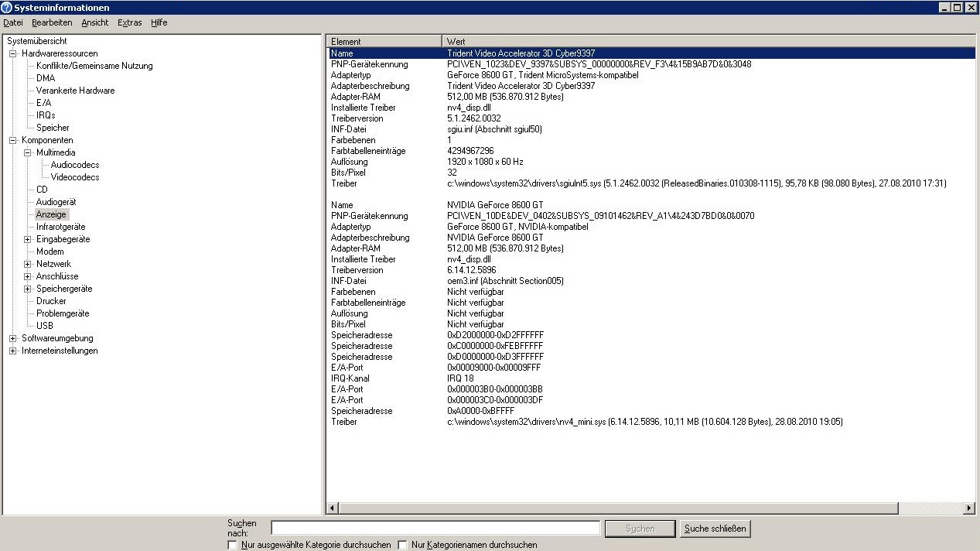Click PNP-Gerätekennung value with VEN_1023
This screenshot has width=980, height=551.
click(599, 64)
